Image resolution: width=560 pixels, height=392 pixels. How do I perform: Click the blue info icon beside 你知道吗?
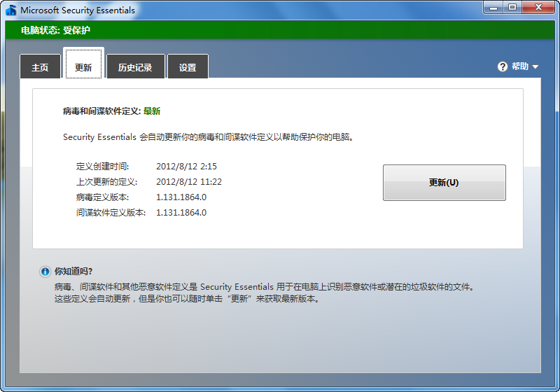point(45,272)
